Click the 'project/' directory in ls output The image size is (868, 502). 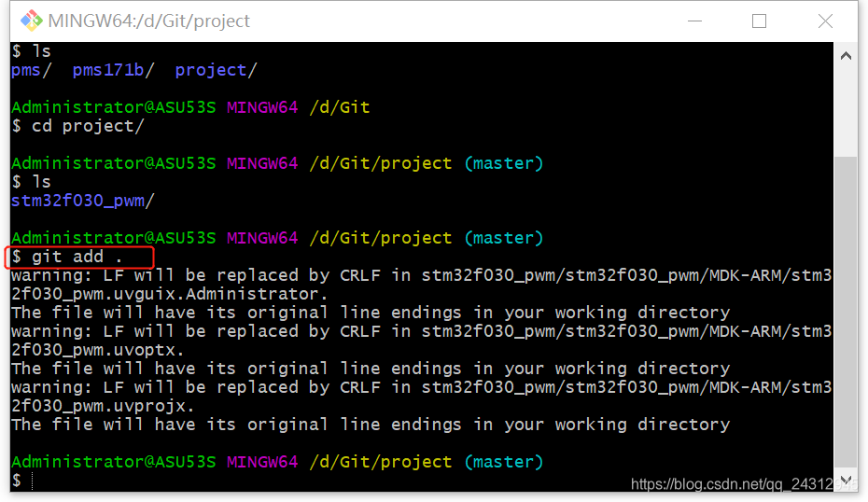[217, 70]
